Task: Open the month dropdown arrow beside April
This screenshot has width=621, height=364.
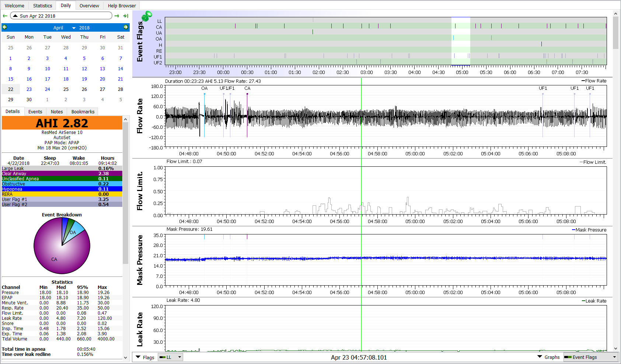Action: [x=74, y=28]
